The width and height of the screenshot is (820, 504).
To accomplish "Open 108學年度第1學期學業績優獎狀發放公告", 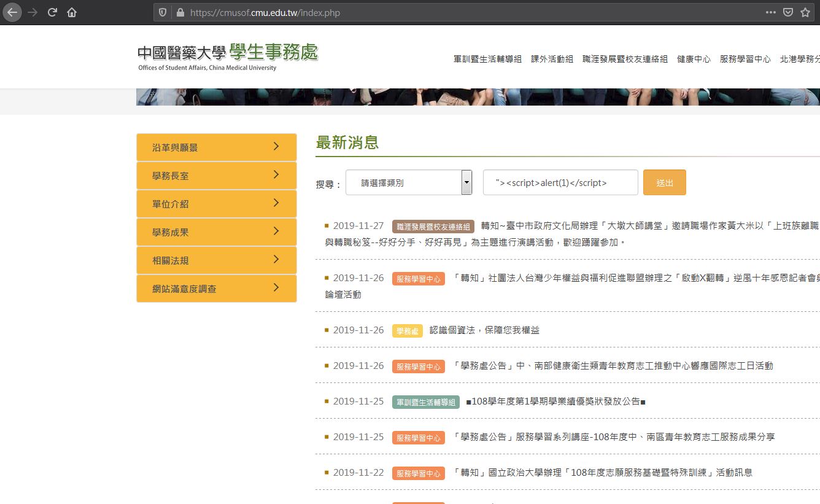I will (556, 401).
